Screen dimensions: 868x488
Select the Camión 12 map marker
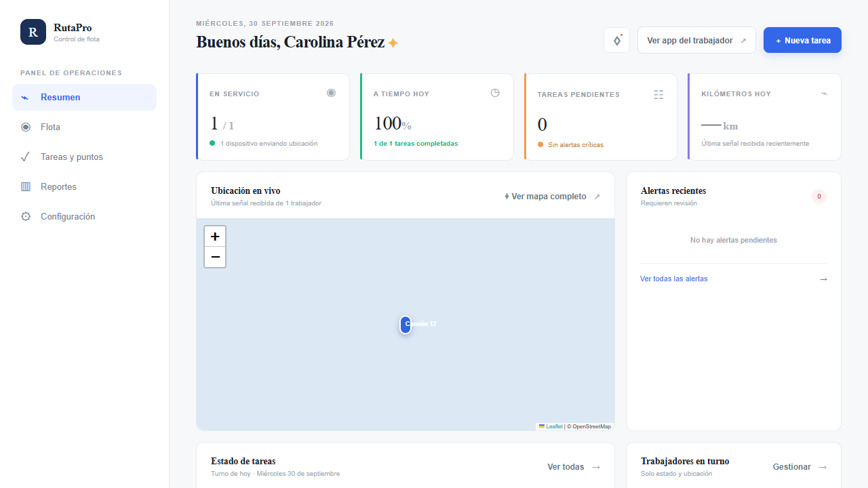pyautogui.click(x=406, y=325)
